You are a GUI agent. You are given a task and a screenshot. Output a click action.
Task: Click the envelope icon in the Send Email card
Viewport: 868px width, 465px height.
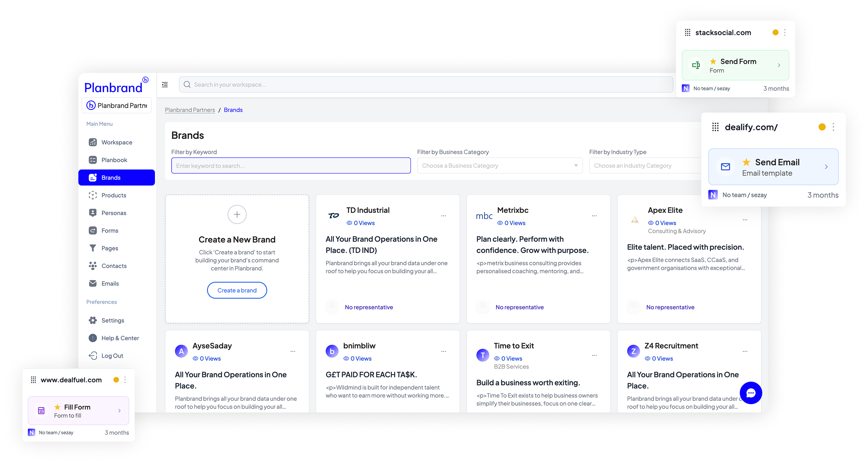725,167
